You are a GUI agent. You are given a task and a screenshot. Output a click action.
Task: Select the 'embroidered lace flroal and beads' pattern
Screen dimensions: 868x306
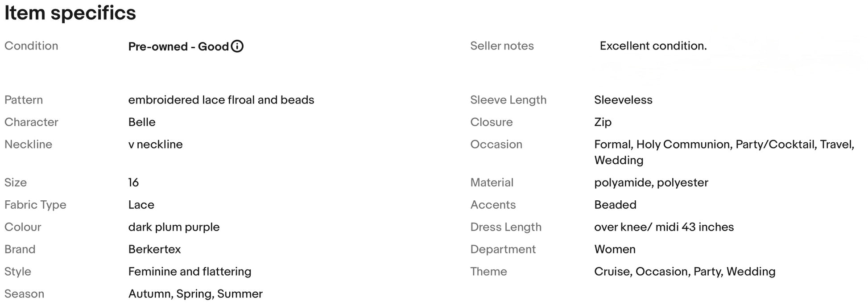pyautogui.click(x=221, y=100)
